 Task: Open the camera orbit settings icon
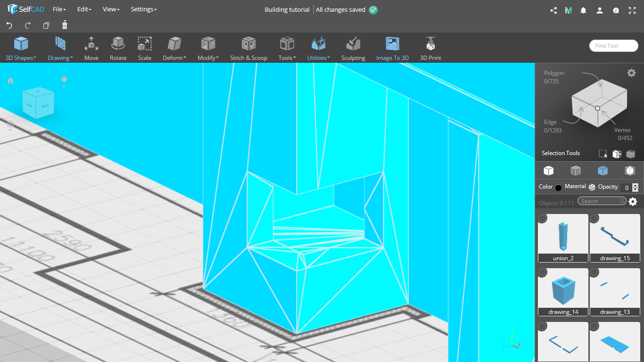(x=10, y=125)
